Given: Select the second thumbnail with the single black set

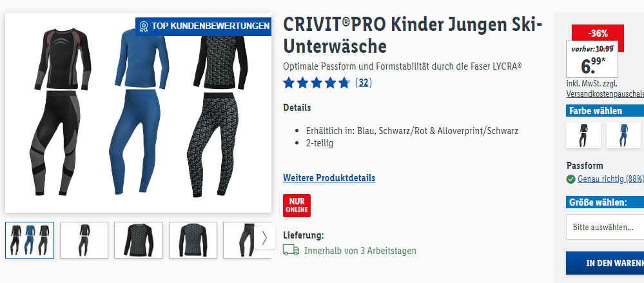Looking at the screenshot, I should (84, 240).
